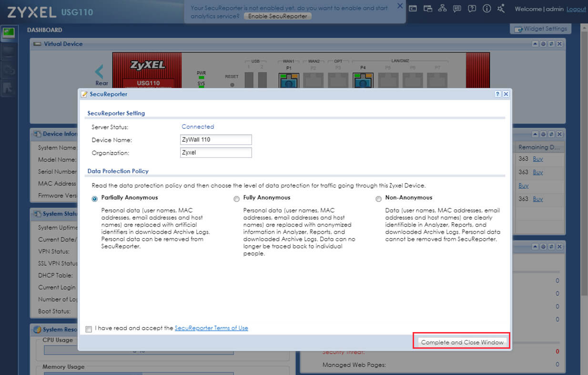Open the CLI console icon in header
The image size is (588, 375).
coord(413,9)
